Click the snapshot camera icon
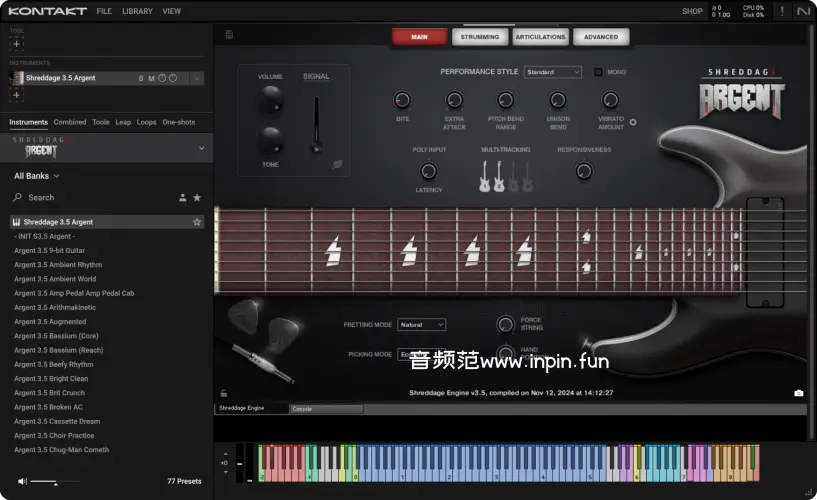 coord(798,393)
